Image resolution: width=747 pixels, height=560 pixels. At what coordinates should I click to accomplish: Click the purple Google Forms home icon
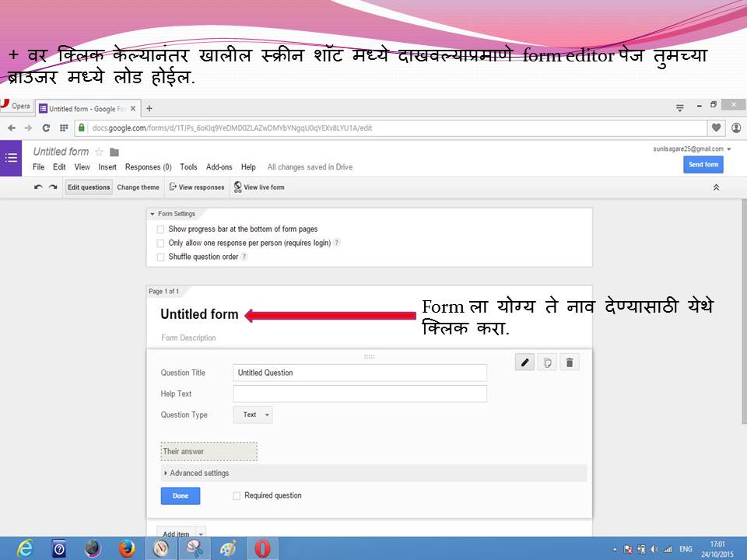[x=10, y=158]
